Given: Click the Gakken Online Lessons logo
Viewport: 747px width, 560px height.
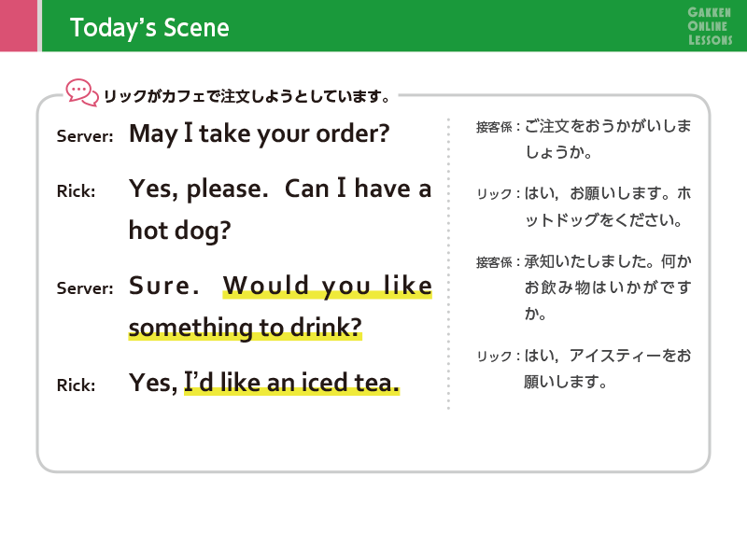Looking at the screenshot, I should (x=710, y=26).
